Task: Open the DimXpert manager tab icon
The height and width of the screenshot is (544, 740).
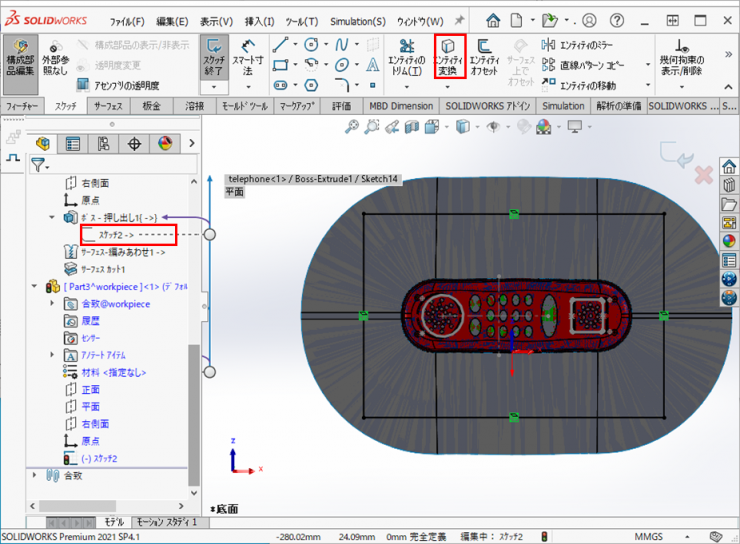Action: pyautogui.click(x=134, y=144)
